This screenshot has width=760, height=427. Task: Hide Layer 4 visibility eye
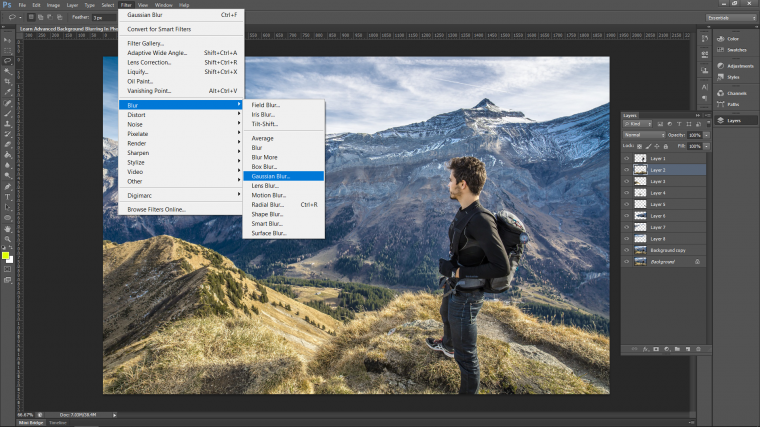[x=626, y=193]
